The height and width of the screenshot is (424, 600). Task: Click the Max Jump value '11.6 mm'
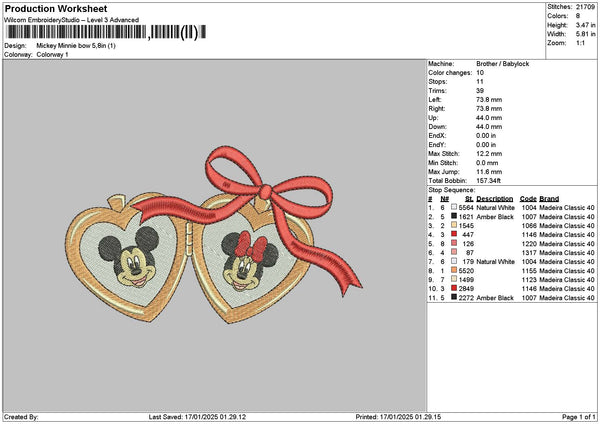point(489,172)
